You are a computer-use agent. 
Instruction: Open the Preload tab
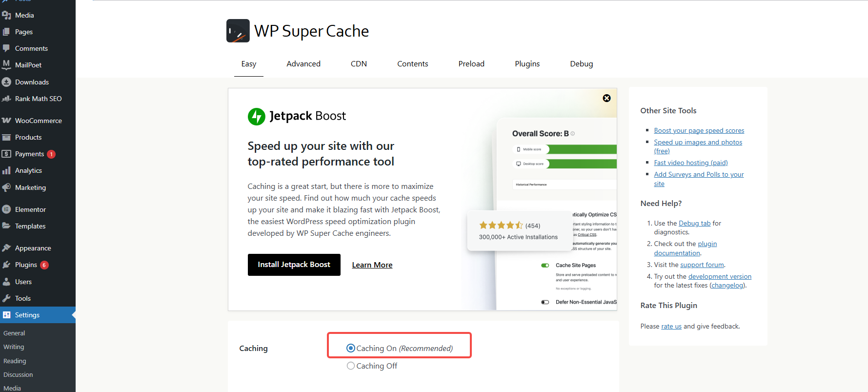pyautogui.click(x=471, y=63)
